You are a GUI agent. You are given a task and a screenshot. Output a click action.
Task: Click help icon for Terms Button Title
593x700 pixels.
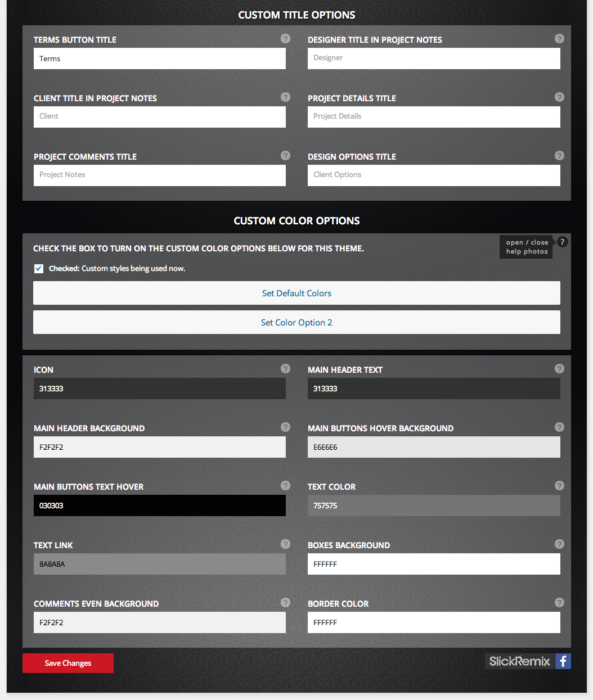tap(286, 39)
